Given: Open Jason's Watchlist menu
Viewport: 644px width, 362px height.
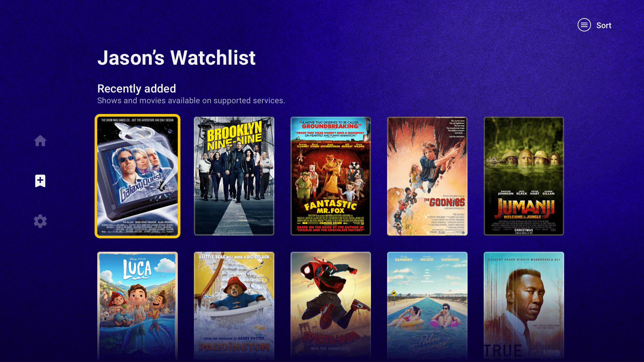Looking at the screenshot, I should click(x=584, y=25).
